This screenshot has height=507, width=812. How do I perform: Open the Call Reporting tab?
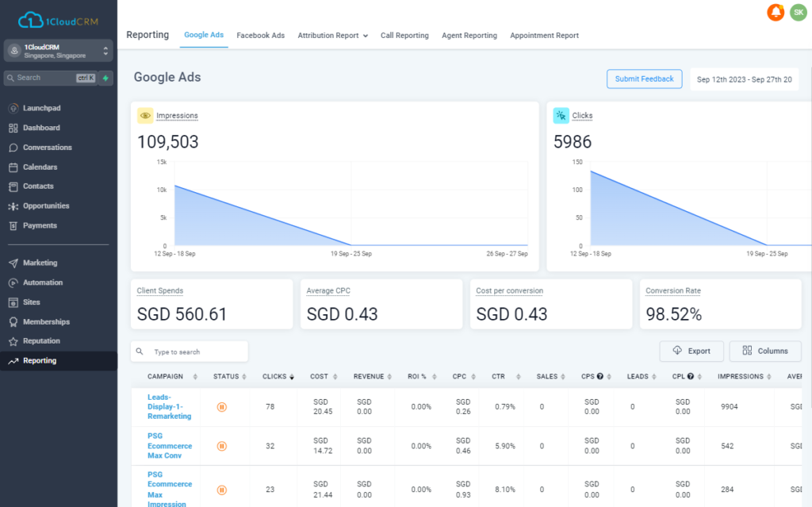[x=404, y=35]
